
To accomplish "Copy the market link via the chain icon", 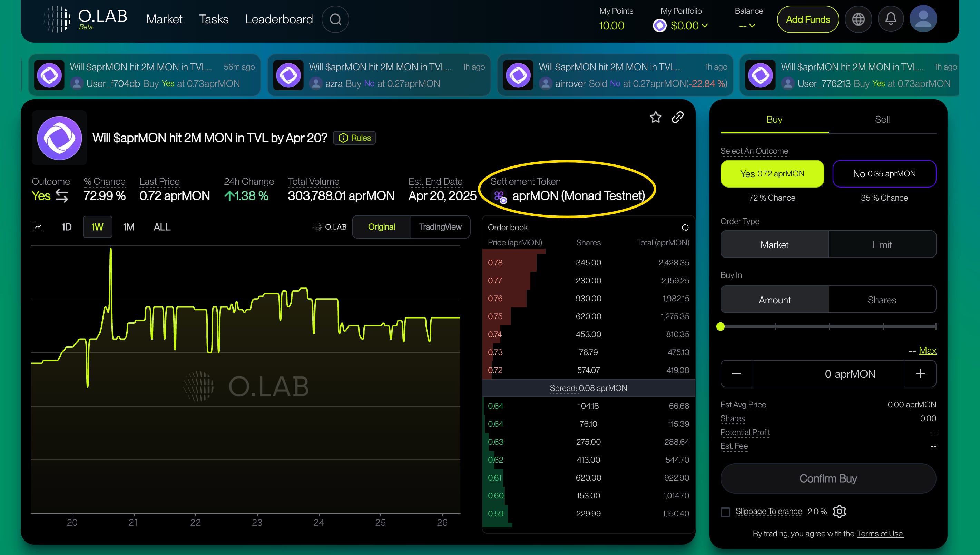I will (x=678, y=118).
